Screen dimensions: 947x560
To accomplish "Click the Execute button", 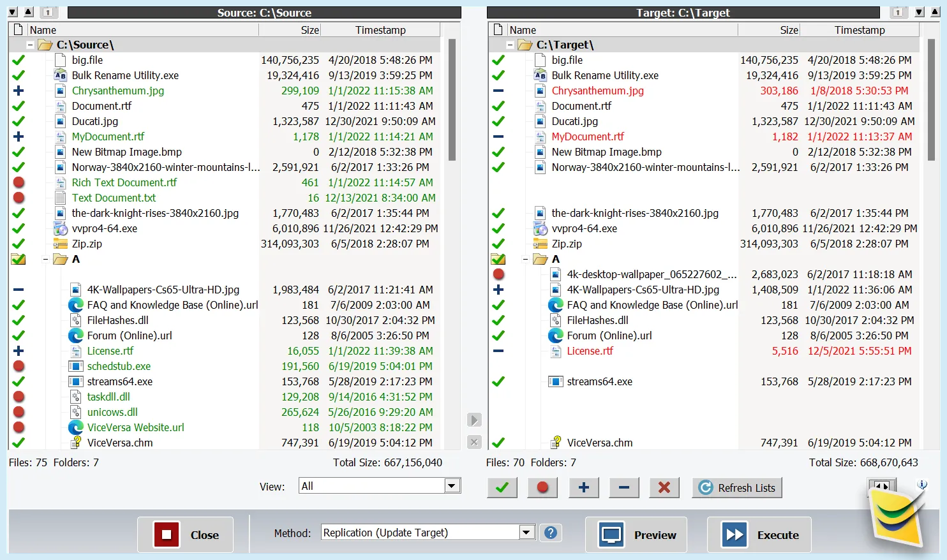I will [x=759, y=534].
